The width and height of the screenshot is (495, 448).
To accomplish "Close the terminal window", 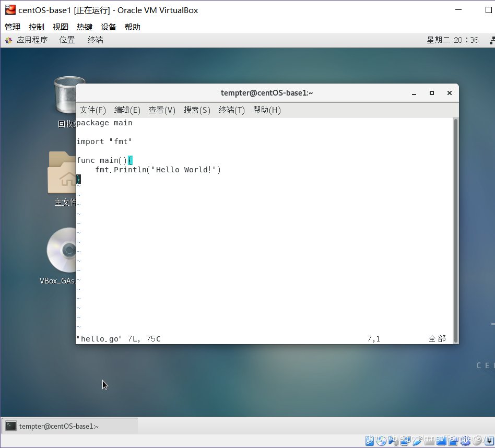I will 450,93.
